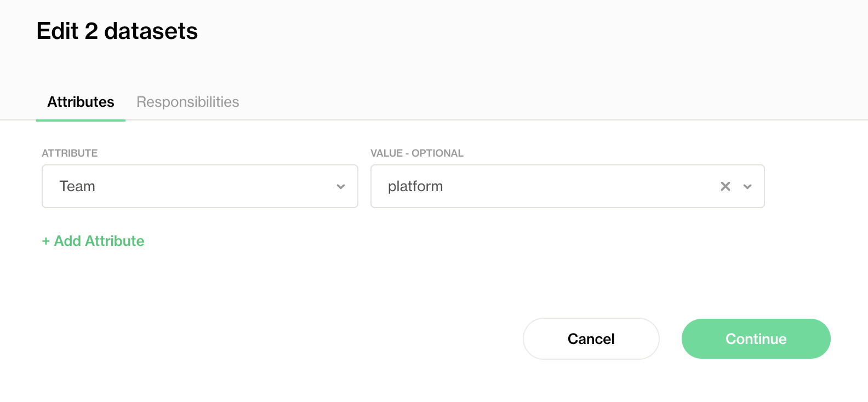Screen dimensions: 868x402
Task: Click the chevron arrow beside the clear X
Action: point(747,187)
